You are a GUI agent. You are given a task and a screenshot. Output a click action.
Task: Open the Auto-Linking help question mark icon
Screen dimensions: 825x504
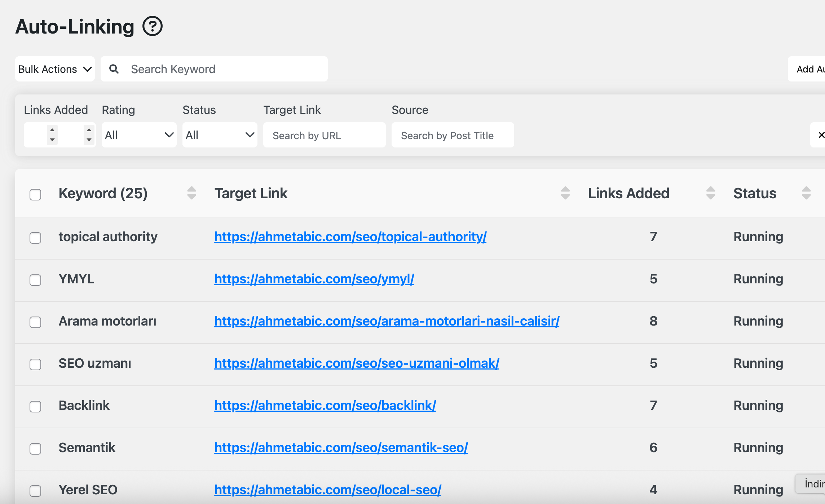(x=153, y=26)
